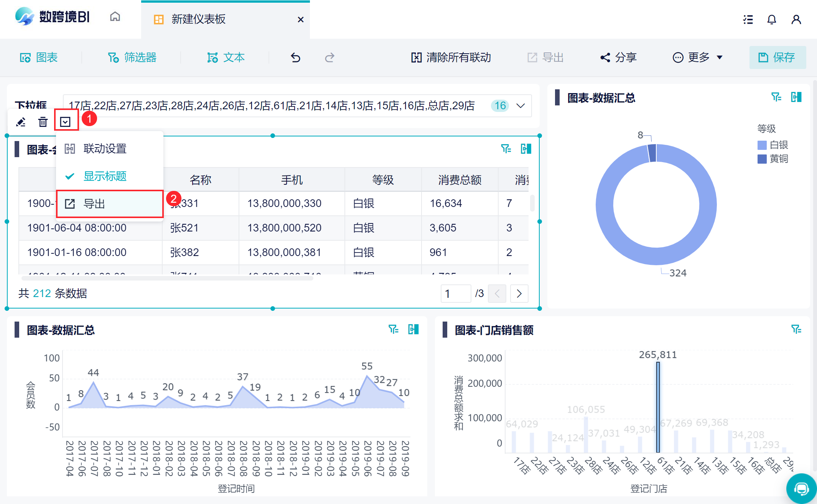
Task: Click the redo icon in the toolbar
Action: 329,57
